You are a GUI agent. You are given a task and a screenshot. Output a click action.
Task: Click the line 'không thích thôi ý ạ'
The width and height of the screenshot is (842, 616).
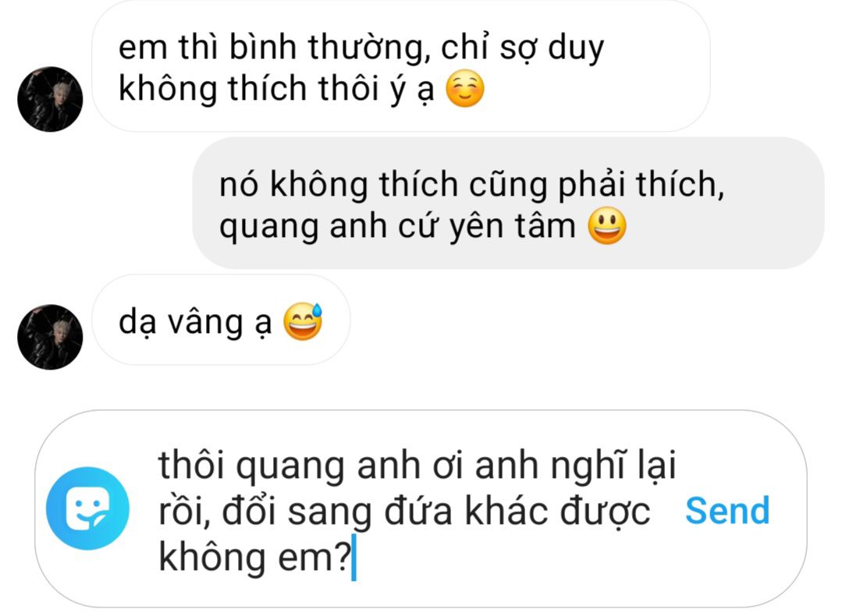pyautogui.click(x=276, y=89)
